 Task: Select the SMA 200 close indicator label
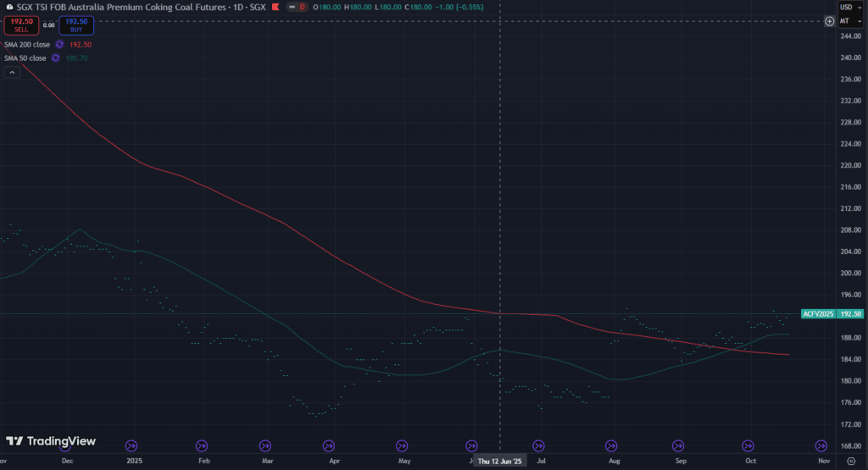point(27,44)
